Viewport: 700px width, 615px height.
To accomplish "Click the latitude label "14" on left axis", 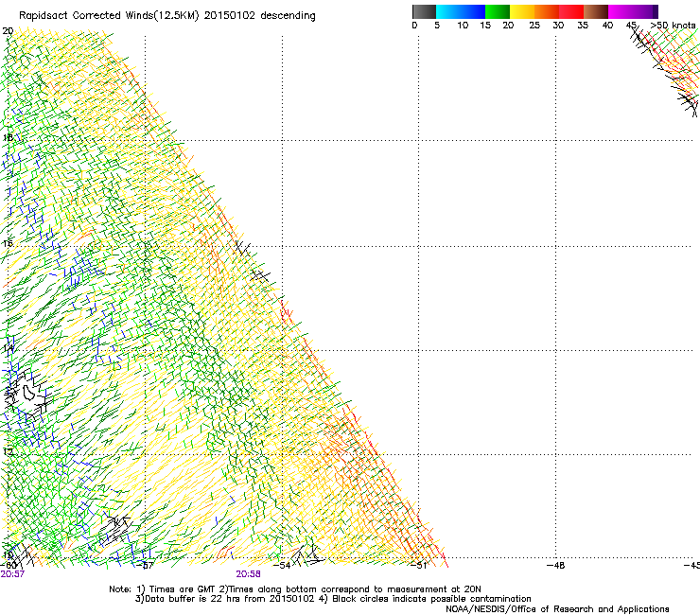I will coord(8,347).
